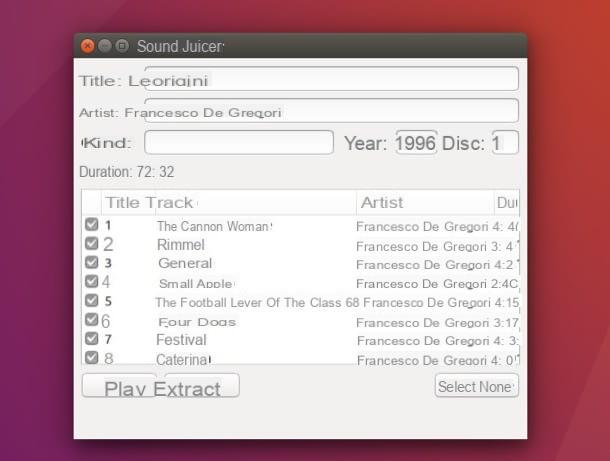Sort by the Duration column header

[x=507, y=203]
